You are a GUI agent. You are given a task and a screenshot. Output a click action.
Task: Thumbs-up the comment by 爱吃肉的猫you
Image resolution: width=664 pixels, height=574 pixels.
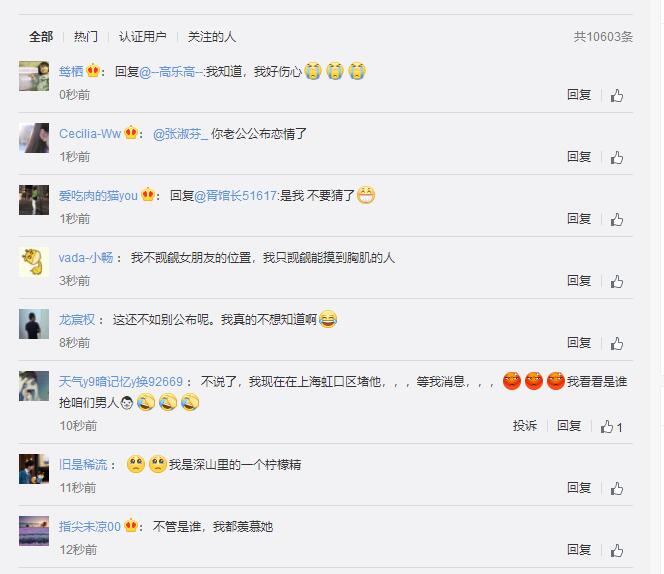pos(617,219)
